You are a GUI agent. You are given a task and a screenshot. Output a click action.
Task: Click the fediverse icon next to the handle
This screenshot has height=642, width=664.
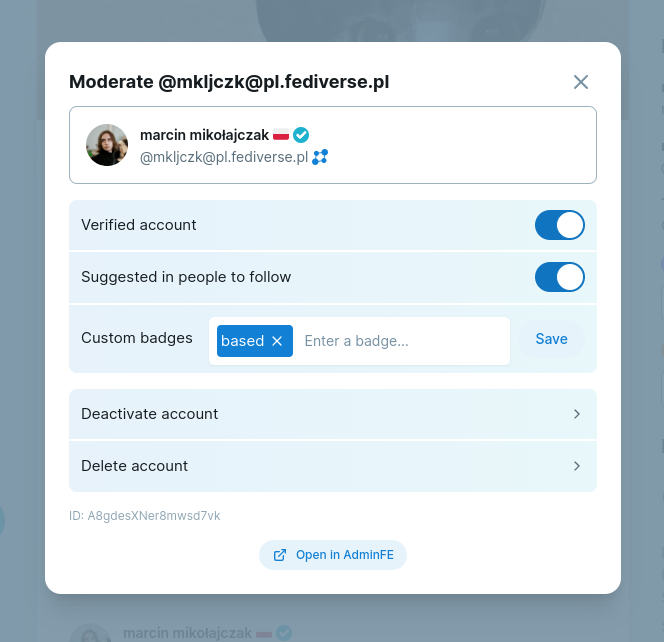pos(320,157)
